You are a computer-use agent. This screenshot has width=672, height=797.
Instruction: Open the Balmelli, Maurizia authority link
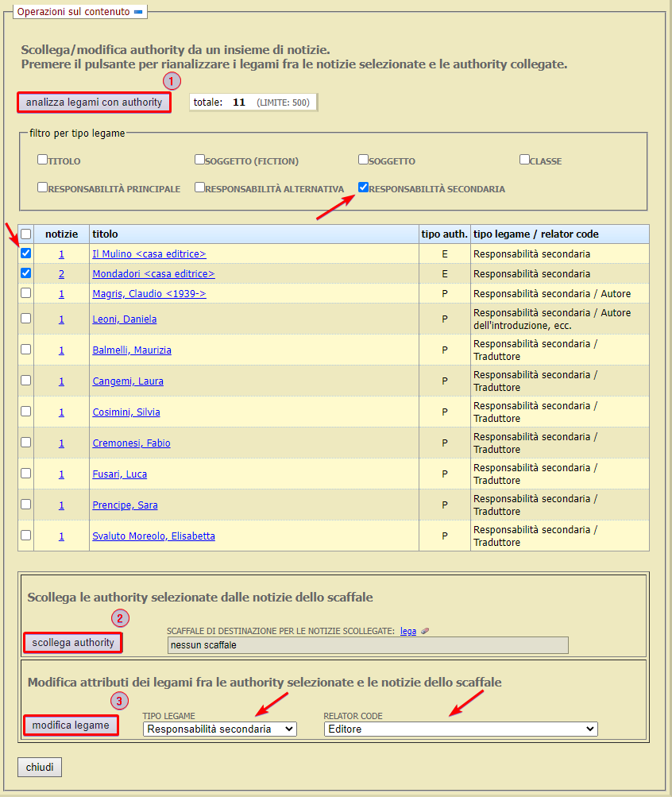[x=132, y=350]
